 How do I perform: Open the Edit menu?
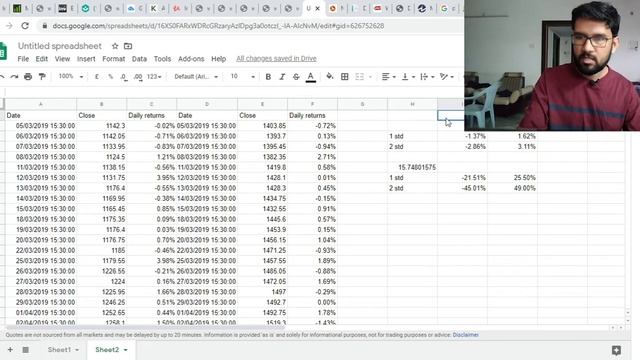point(42,59)
